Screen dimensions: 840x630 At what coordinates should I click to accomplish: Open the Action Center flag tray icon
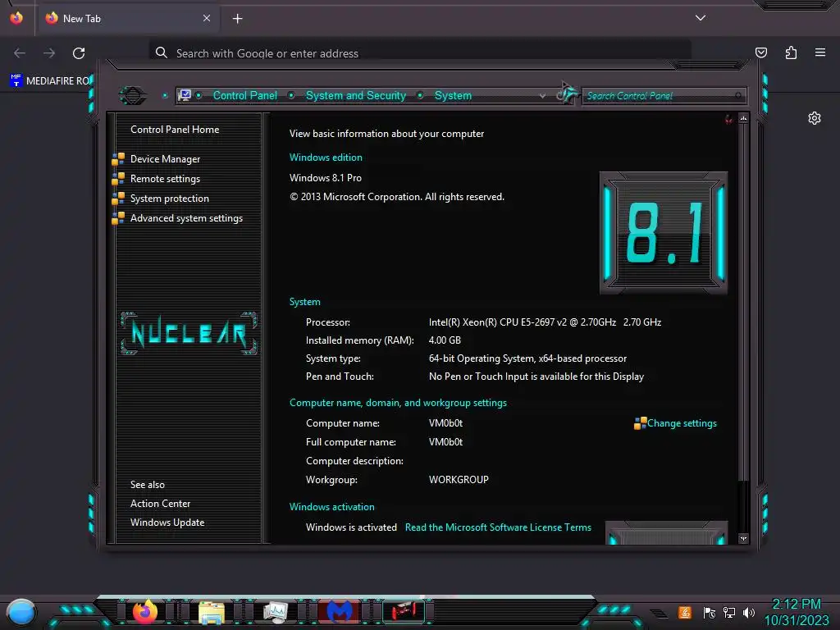point(710,612)
